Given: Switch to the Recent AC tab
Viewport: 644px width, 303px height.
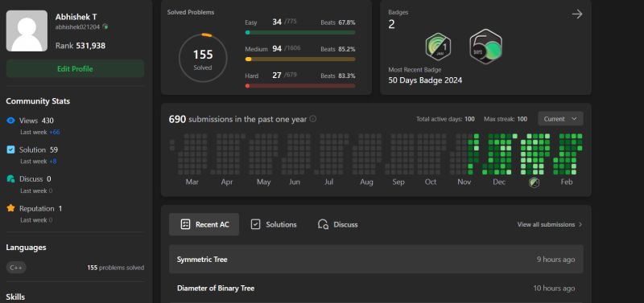Looking at the screenshot, I should point(204,224).
